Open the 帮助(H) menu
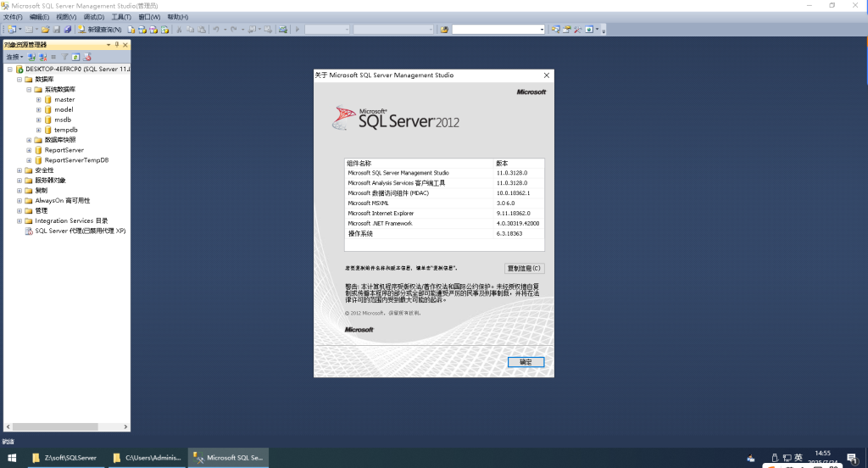The image size is (868, 468). [178, 17]
